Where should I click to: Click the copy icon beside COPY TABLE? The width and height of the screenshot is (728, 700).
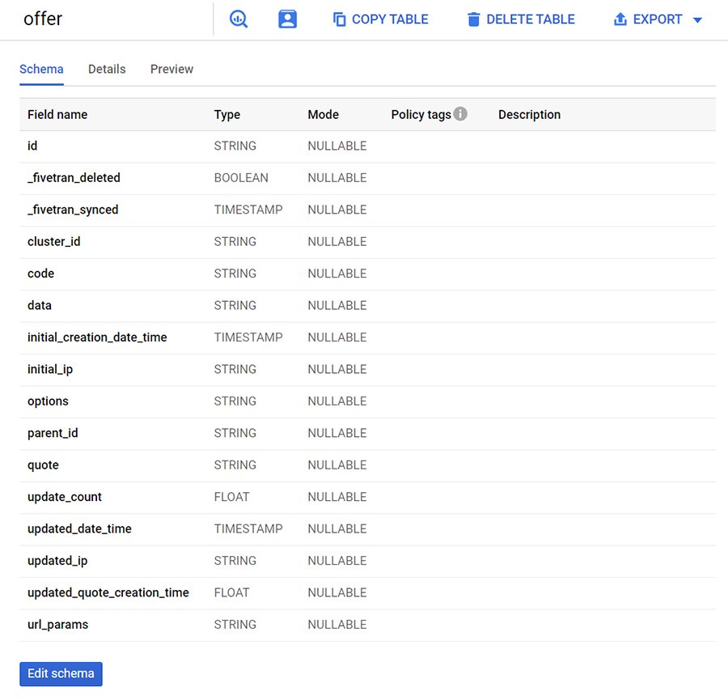(x=340, y=19)
